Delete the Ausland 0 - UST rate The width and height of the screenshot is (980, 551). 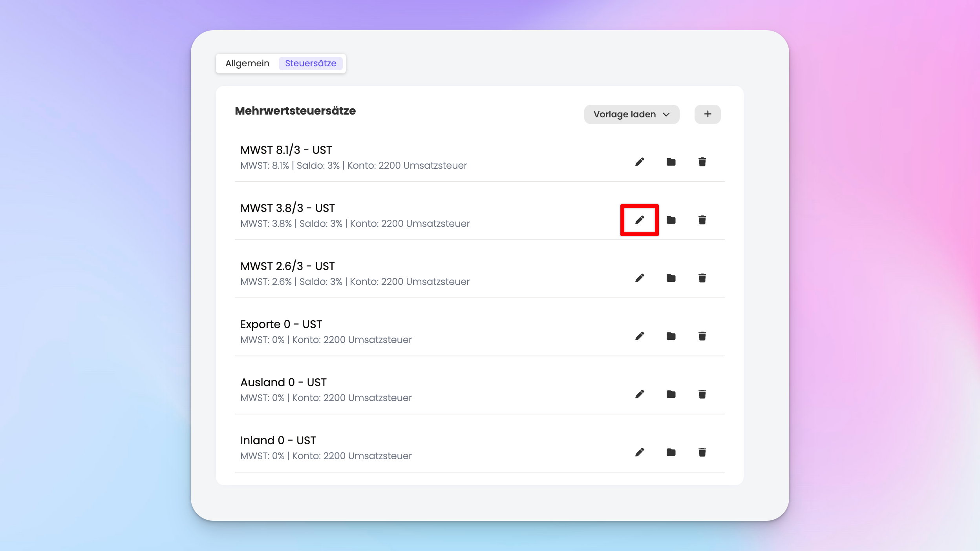click(x=702, y=394)
